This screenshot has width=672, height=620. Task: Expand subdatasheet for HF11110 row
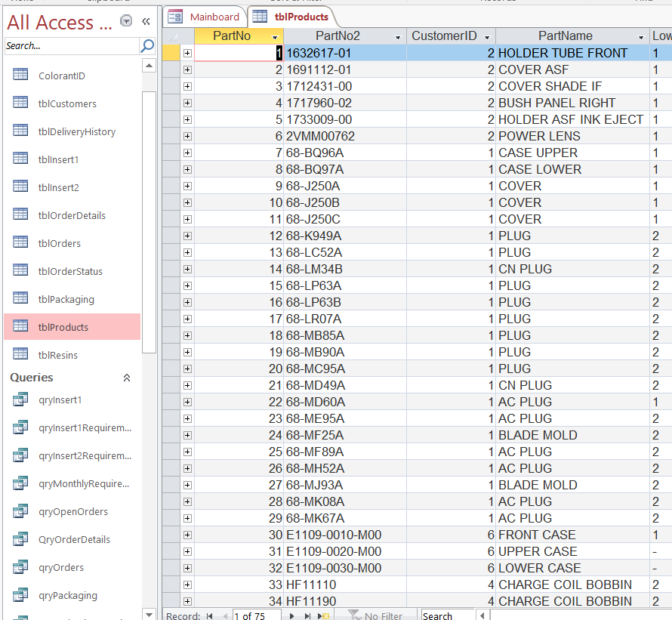click(x=187, y=585)
